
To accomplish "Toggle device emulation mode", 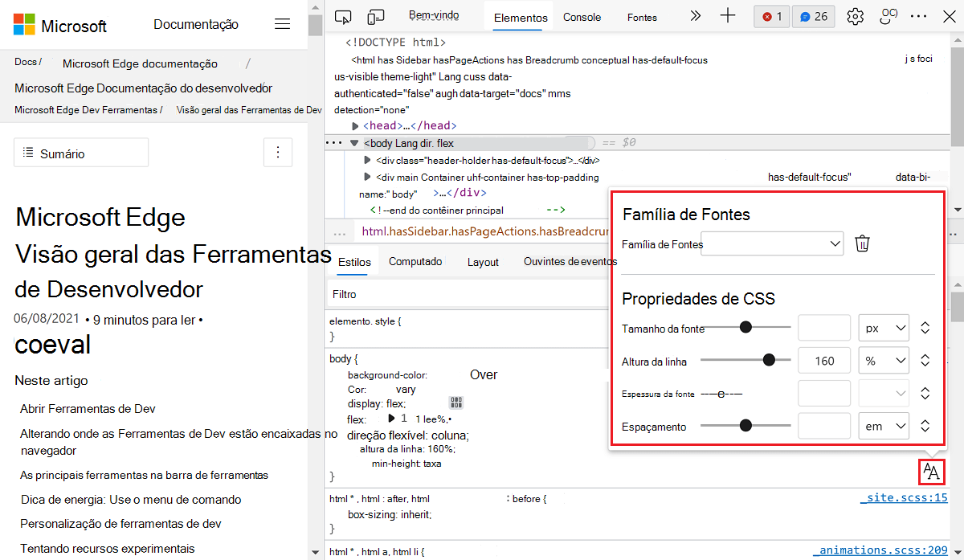I will [374, 15].
